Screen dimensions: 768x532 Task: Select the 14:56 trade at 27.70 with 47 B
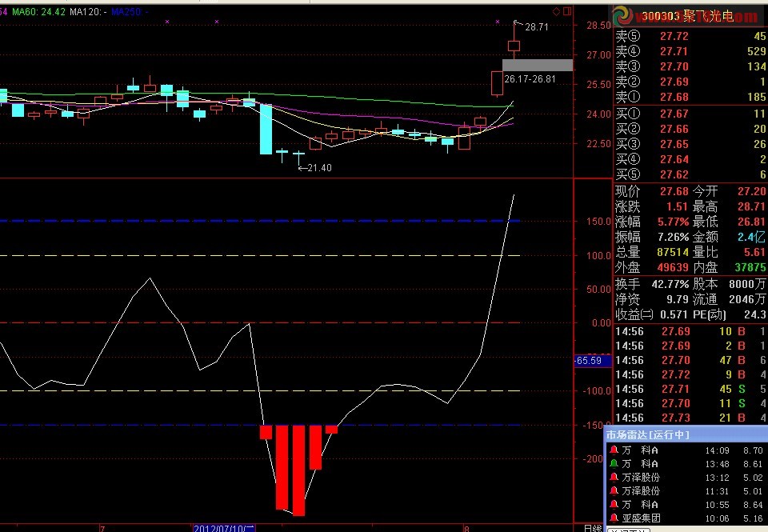690,360
